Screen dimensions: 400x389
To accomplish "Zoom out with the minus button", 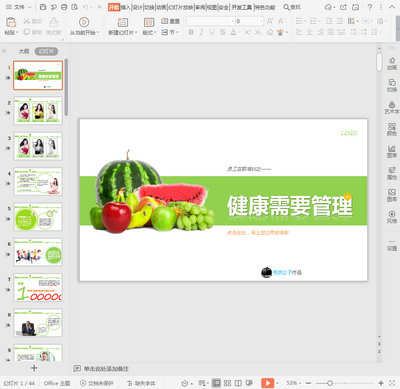I will (308, 383).
